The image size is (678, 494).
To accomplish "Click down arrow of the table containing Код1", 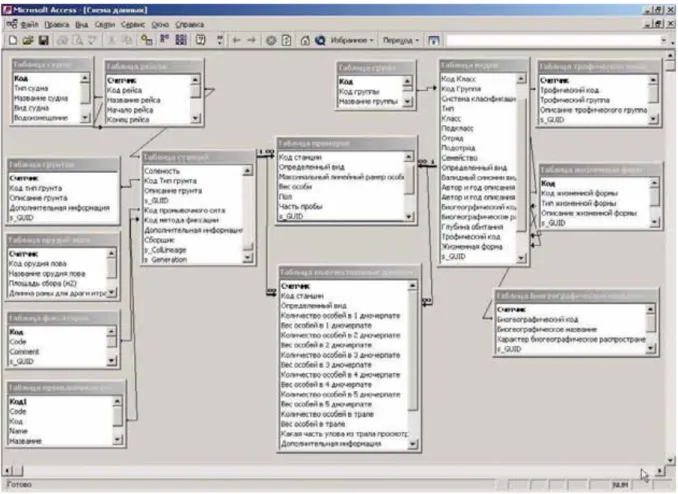I will tap(117, 440).
